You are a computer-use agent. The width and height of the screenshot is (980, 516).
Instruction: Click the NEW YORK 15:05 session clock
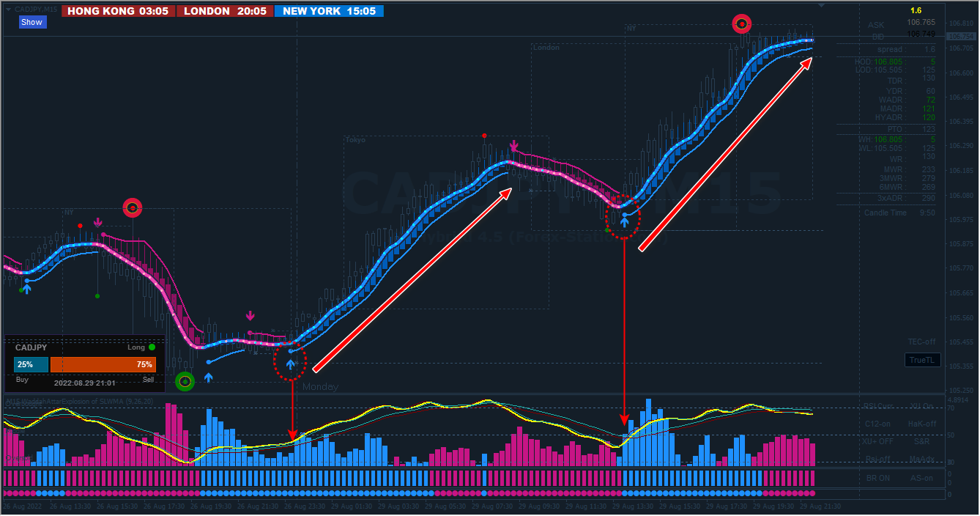(329, 11)
